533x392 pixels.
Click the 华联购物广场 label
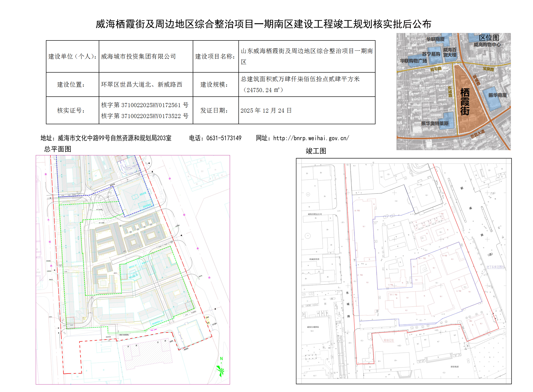(413, 61)
